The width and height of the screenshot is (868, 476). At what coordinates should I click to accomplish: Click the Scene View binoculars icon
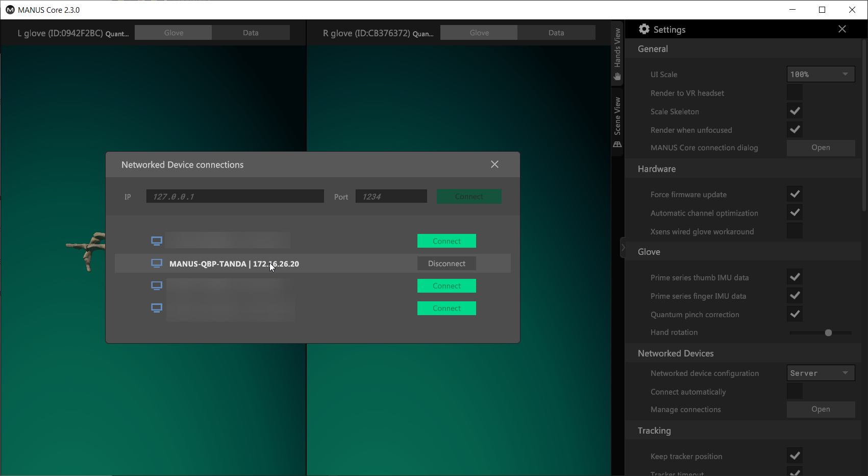click(617, 145)
